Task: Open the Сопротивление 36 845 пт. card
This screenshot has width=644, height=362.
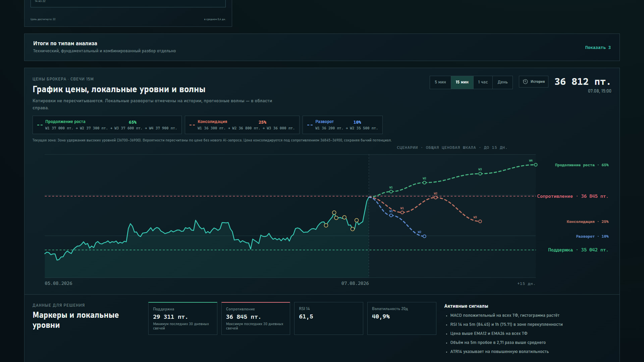Action: coord(256,318)
